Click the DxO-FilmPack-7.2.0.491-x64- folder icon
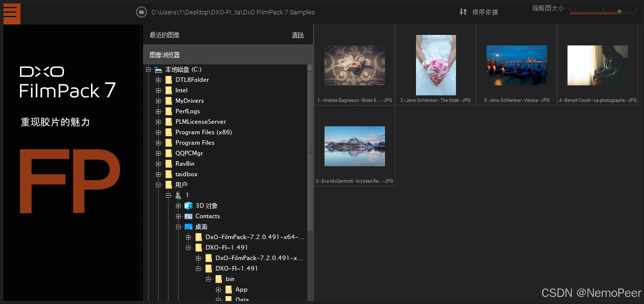The width and height of the screenshot is (644, 304). click(x=198, y=237)
